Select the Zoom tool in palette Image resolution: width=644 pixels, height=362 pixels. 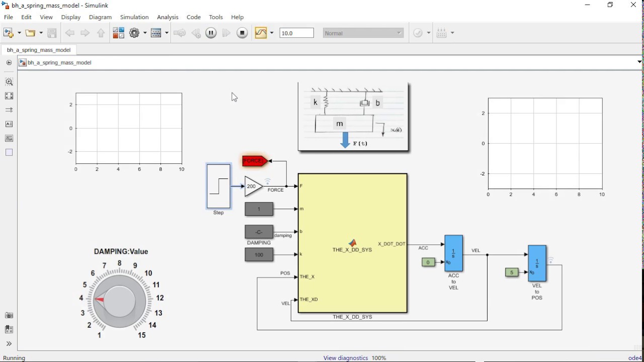click(x=9, y=82)
